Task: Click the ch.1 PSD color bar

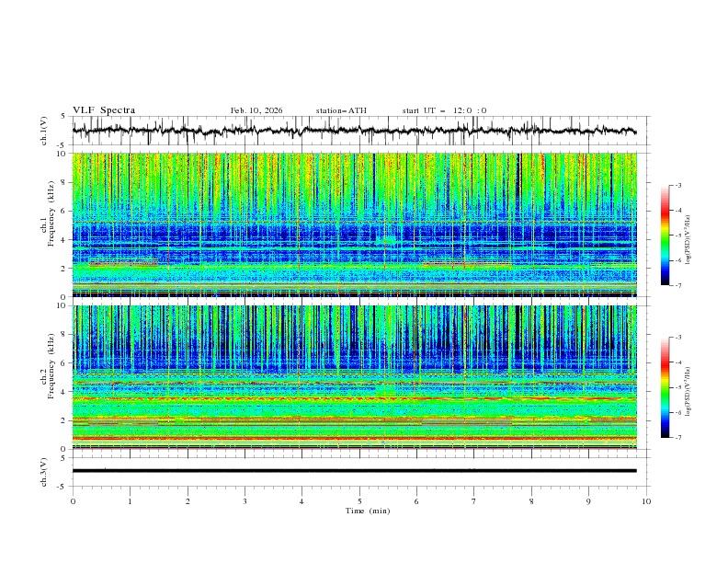Action: (x=665, y=236)
